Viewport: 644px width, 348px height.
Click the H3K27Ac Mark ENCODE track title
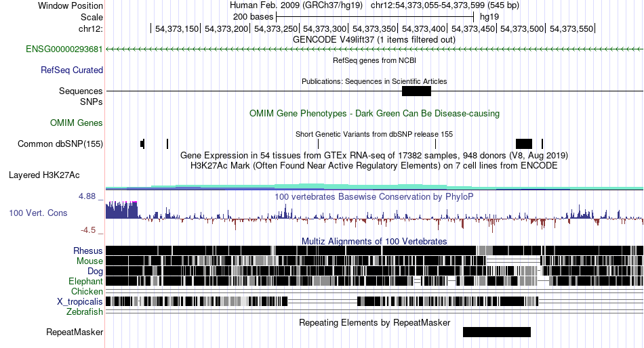coord(374,166)
